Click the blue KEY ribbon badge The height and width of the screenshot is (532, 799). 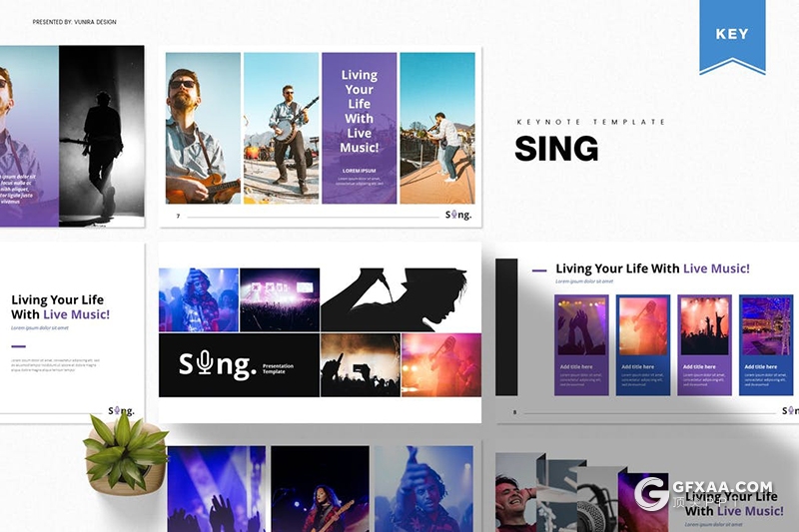point(732,37)
